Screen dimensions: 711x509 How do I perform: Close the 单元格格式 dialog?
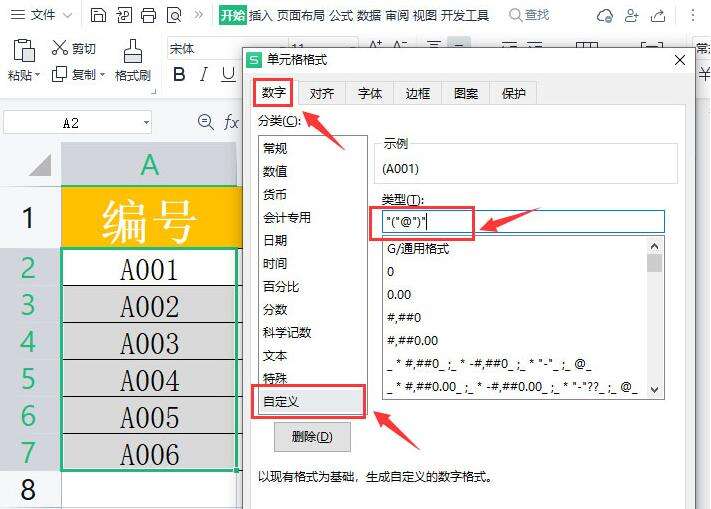(x=680, y=60)
